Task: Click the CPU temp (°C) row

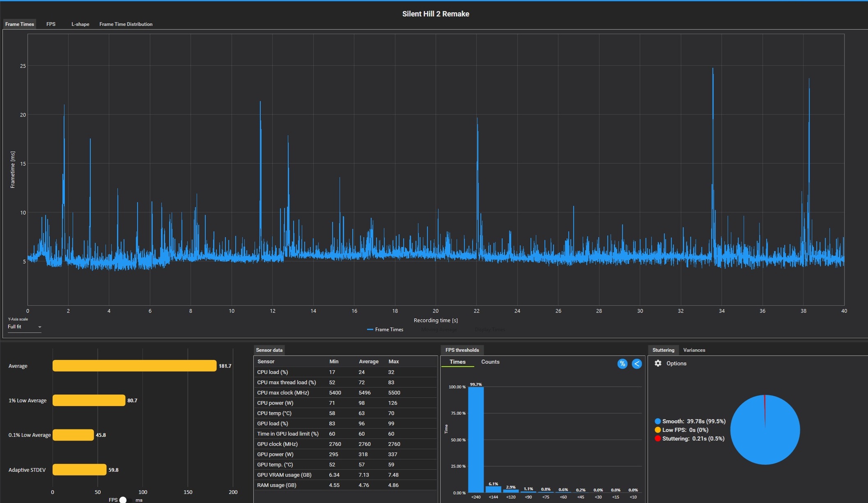Action: coord(346,413)
